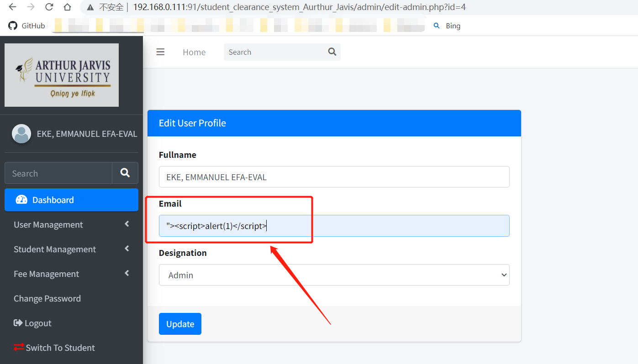Click the top navbar search magnifier icon
This screenshot has height=364, width=638.
[332, 52]
